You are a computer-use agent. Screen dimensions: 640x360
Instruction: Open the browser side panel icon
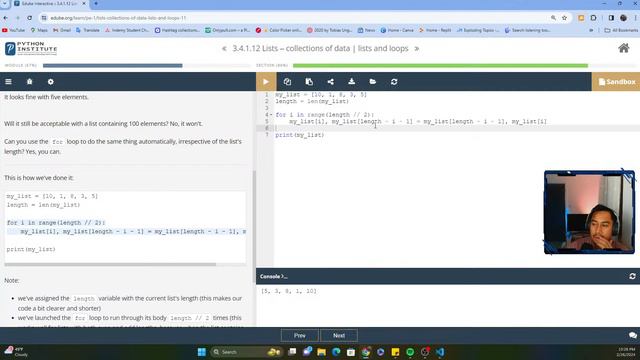[611, 18]
